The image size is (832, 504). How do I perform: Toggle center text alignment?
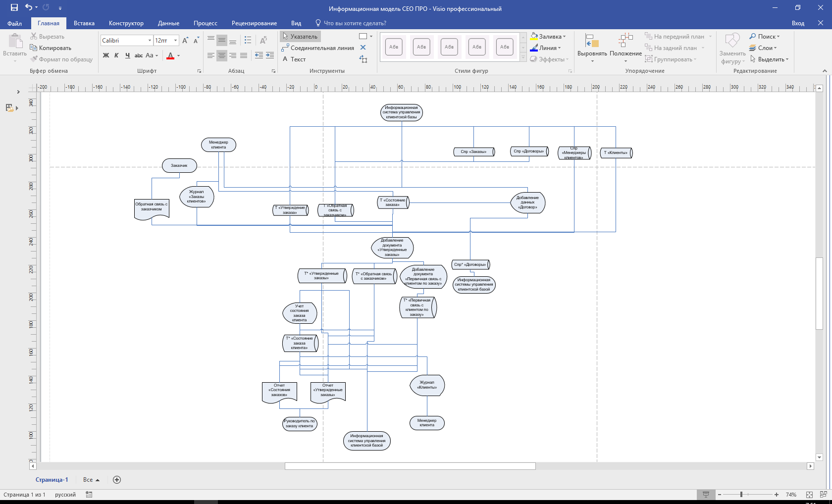222,55
